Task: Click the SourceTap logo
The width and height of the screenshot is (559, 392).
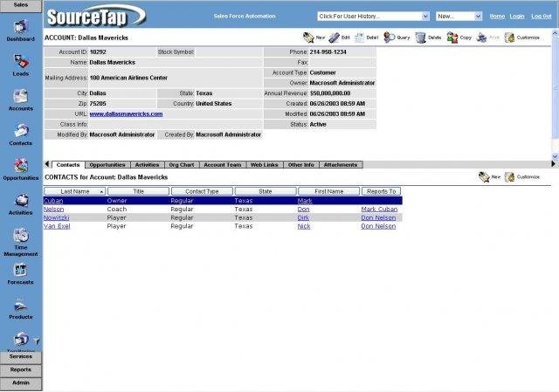Action: 96,16
